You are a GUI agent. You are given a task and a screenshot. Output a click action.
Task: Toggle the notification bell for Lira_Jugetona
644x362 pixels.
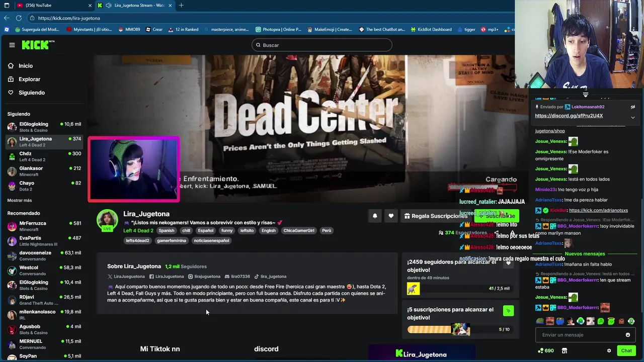pos(375,216)
